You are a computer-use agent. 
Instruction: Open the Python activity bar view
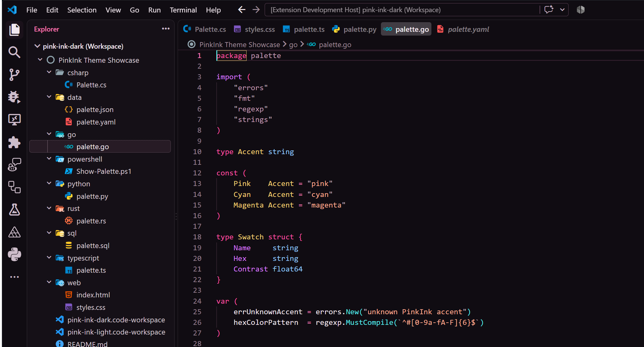[x=14, y=254]
